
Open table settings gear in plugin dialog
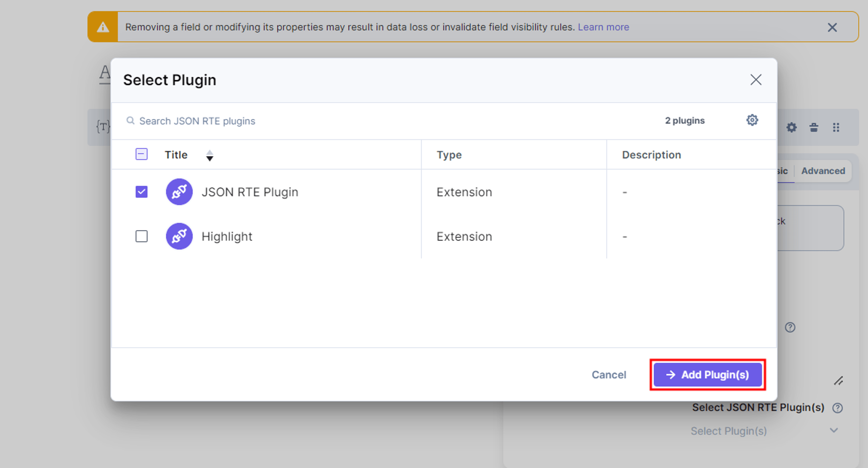pos(752,120)
